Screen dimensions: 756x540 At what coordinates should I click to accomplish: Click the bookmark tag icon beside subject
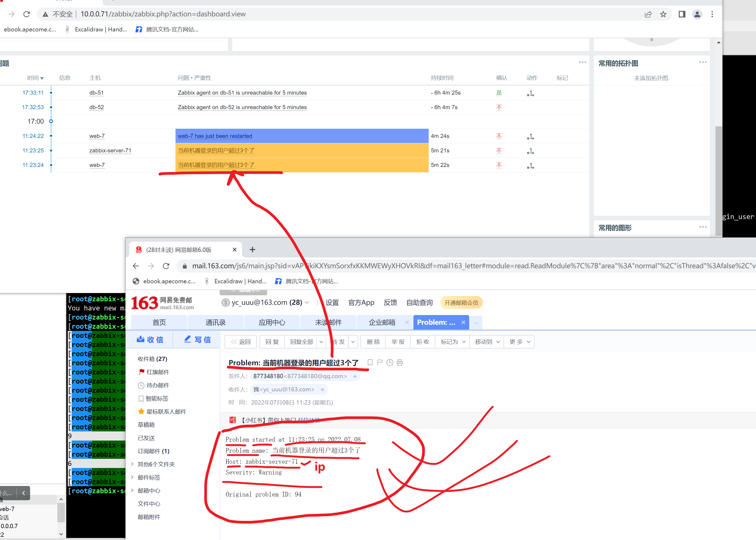(370, 362)
